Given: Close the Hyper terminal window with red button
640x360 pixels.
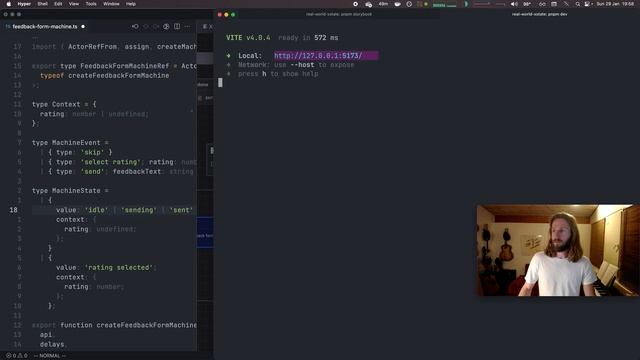Looking at the screenshot, I should pyautogui.click(x=220, y=14).
